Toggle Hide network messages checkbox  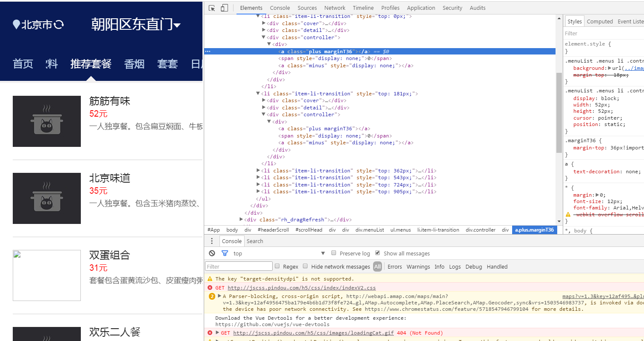point(305,266)
